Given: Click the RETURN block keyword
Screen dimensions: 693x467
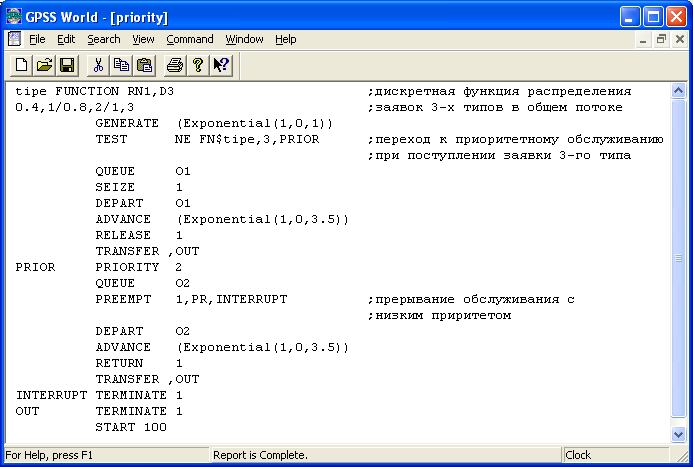Looking at the screenshot, I should pyautogui.click(x=119, y=363).
